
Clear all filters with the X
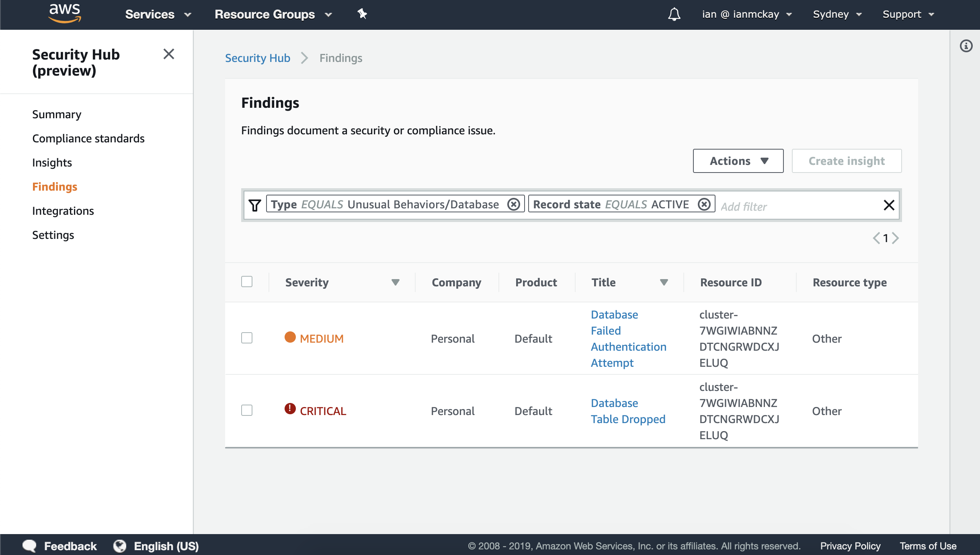click(889, 205)
